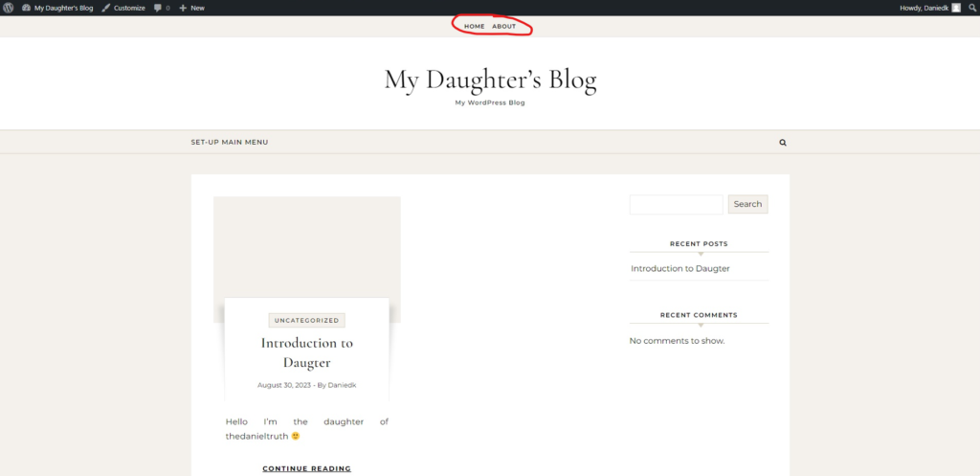Click inside the sidebar search field
The width and height of the screenshot is (980, 476).
click(676, 204)
